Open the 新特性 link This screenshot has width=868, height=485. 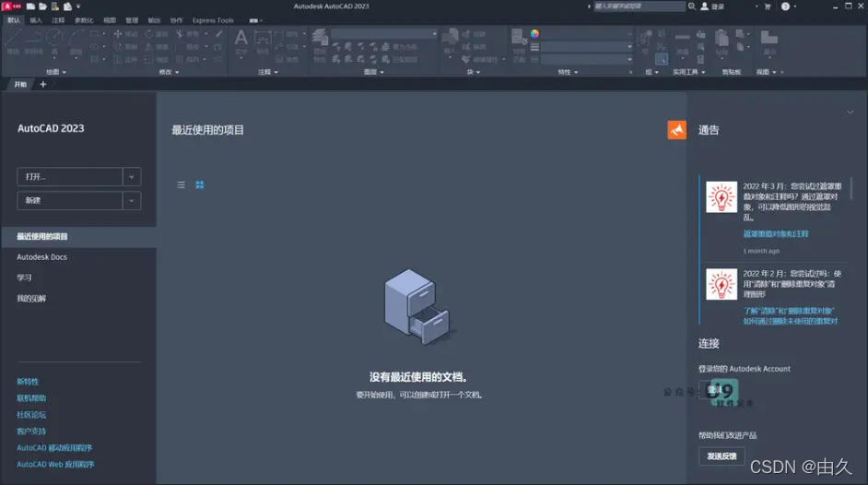[28, 382]
